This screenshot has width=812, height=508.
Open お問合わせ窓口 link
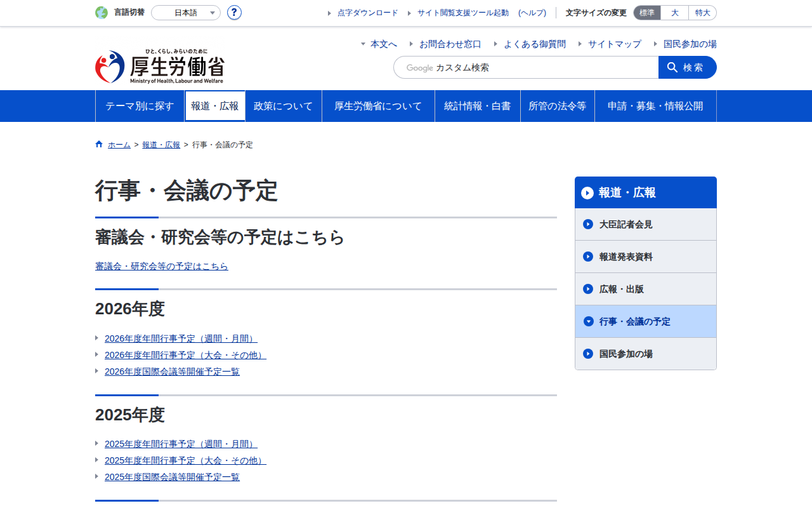450,44
